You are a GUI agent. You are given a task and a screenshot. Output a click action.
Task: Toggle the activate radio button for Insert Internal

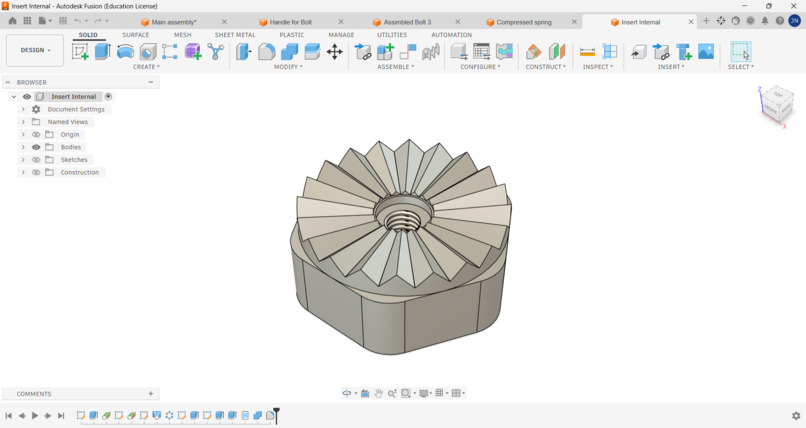click(x=108, y=97)
